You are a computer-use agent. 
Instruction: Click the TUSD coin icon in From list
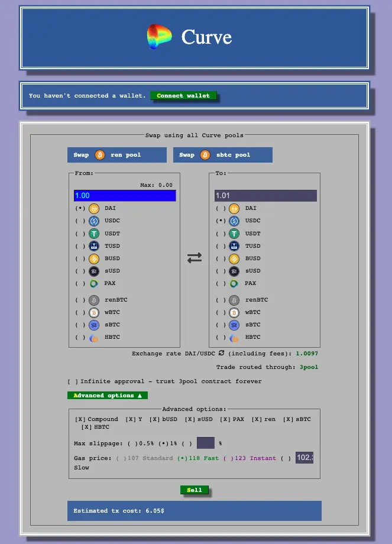click(94, 246)
